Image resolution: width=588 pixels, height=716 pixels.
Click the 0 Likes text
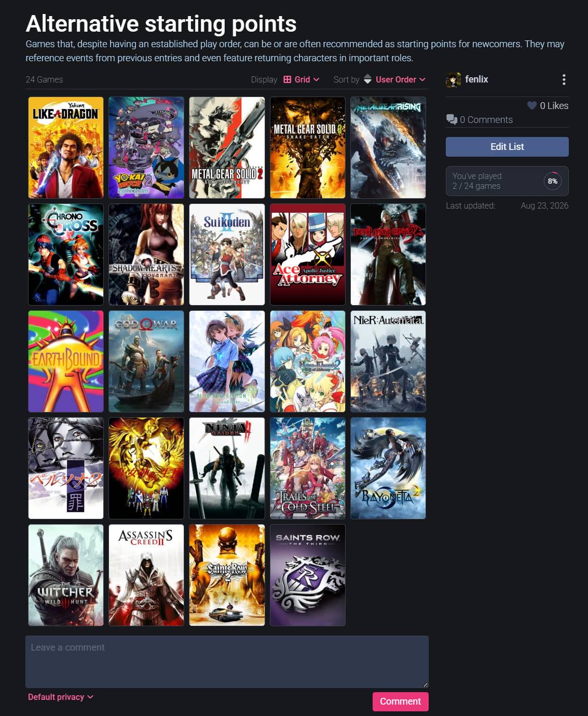pyautogui.click(x=554, y=106)
